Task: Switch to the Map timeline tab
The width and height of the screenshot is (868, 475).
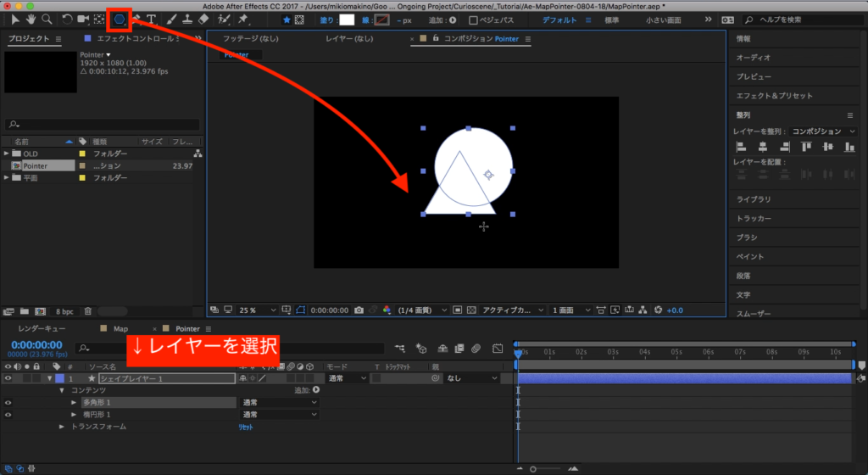Action: click(x=120, y=328)
